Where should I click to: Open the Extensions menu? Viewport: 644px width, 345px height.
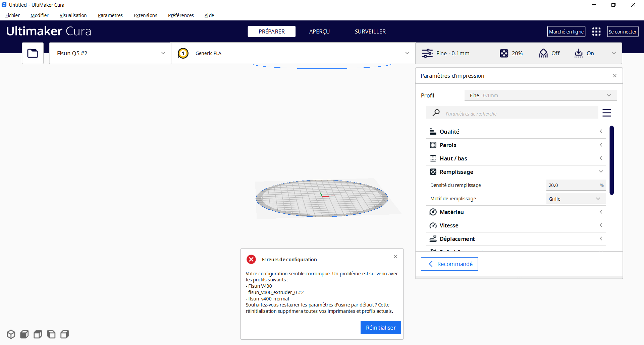coord(145,15)
